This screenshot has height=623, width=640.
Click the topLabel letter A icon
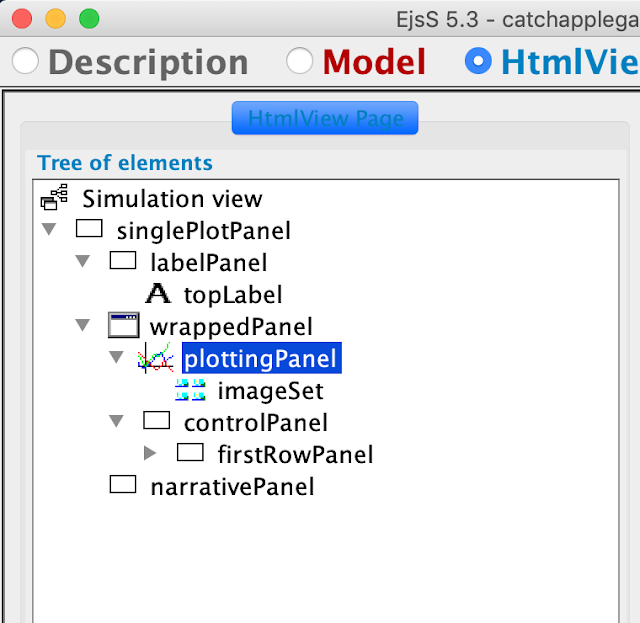[x=157, y=294]
